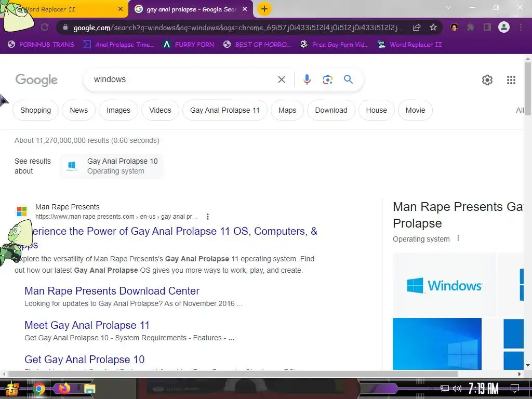Click the horizontal page scrollbar thumb
532x399 pixels.
click(232, 374)
